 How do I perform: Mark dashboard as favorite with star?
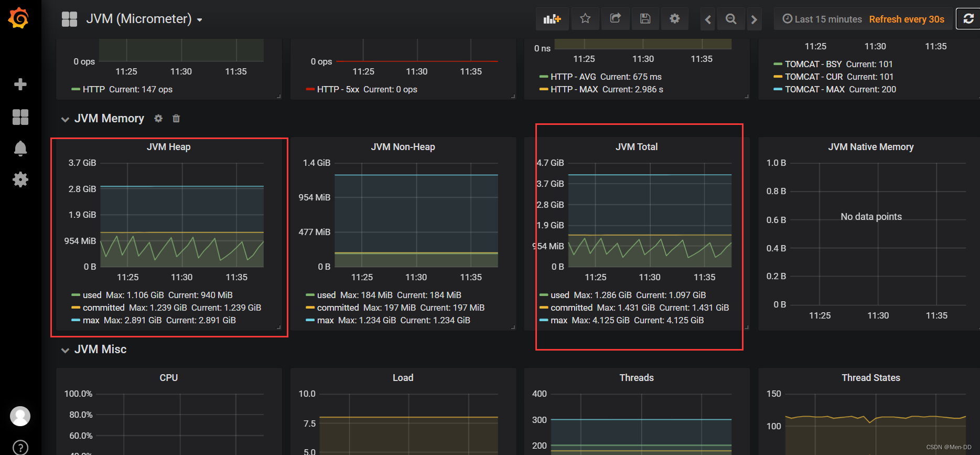(x=585, y=19)
